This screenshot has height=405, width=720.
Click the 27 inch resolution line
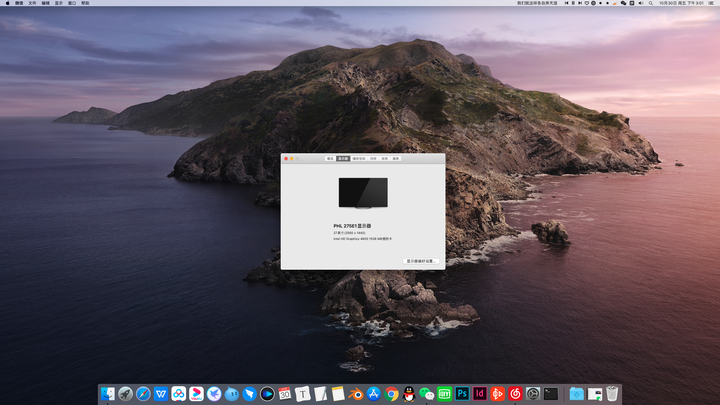pos(349,233)
